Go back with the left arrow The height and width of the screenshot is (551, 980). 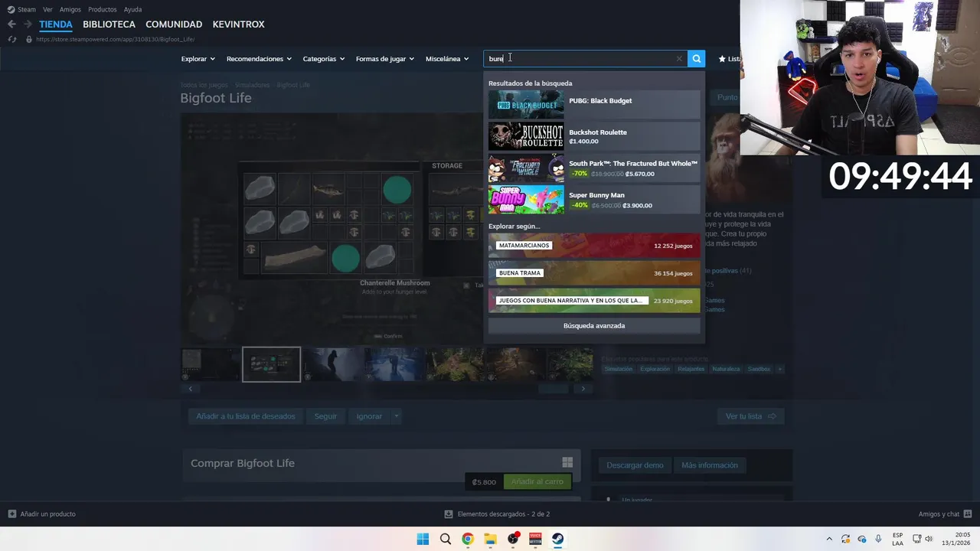[x=11, y=24]
